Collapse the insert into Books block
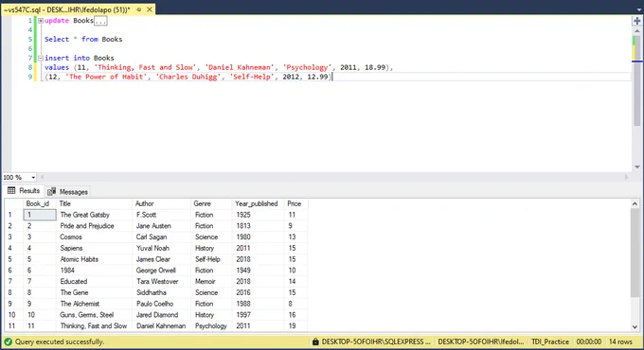 41,59
